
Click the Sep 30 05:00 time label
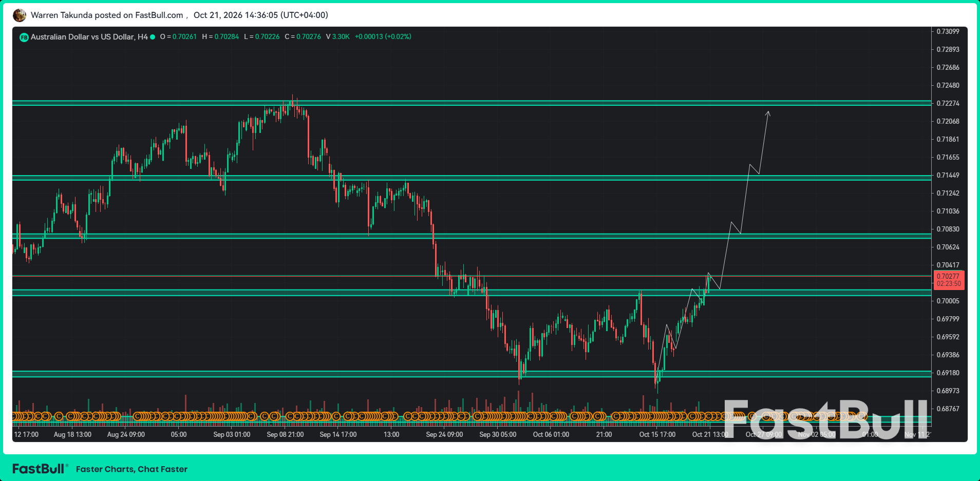click(x=498, y=434)
